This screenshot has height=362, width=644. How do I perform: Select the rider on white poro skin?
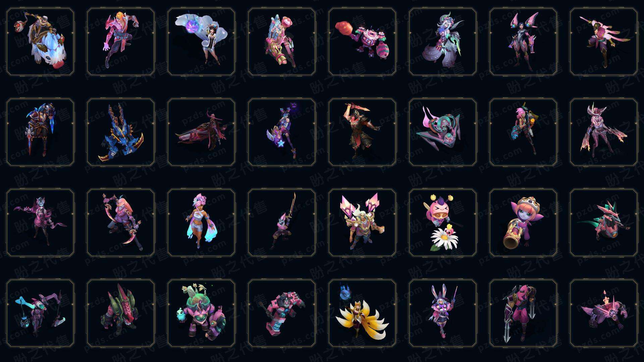pyautogui.click(x=40, y=42)
